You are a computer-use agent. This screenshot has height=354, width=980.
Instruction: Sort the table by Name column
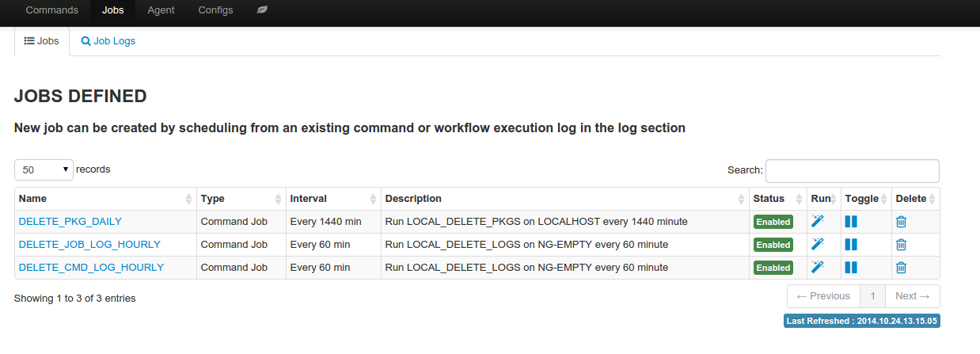[x=105, y=199]
